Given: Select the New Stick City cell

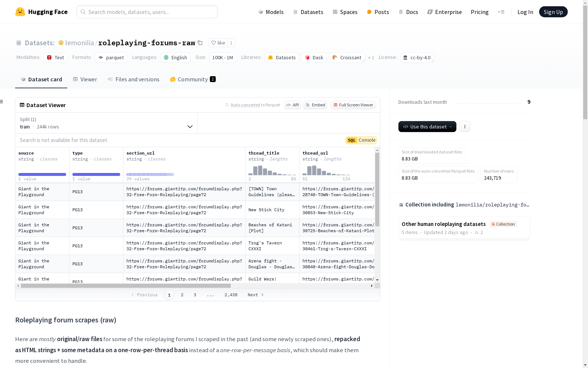Looking at the screenshot, I should click(272, 210).
